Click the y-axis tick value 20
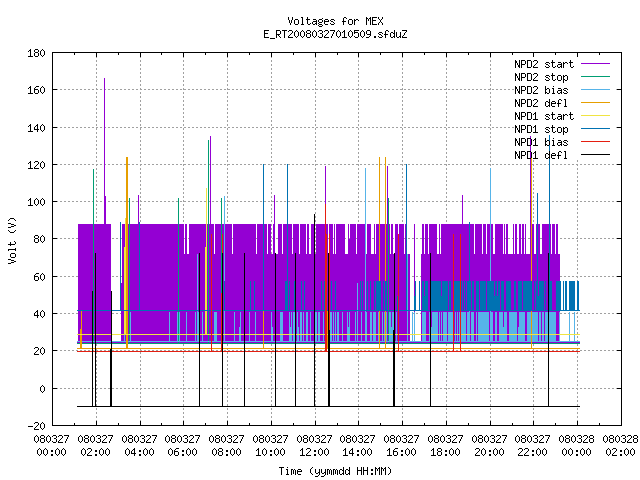Image resolution: width=640 pixels, height=480 pixels. [39, 351]
